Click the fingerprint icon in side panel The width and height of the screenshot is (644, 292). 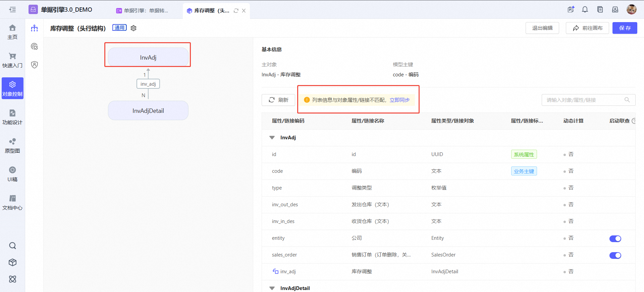point(34,47)
